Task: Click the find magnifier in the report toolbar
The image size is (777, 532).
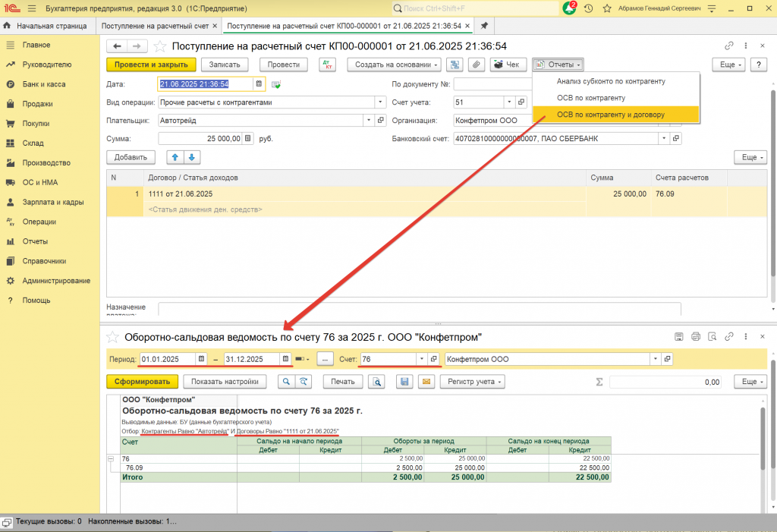Action: pos(286,382)
